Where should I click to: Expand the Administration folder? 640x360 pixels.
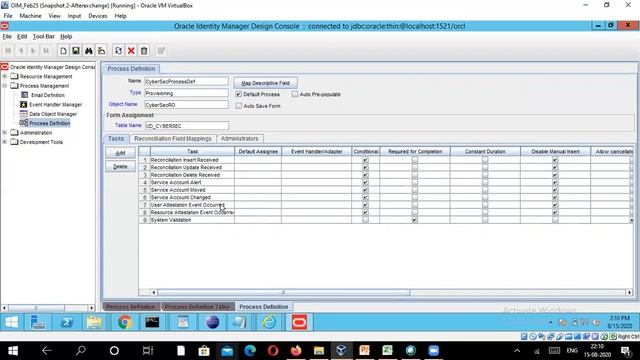[x=4, y=133]
